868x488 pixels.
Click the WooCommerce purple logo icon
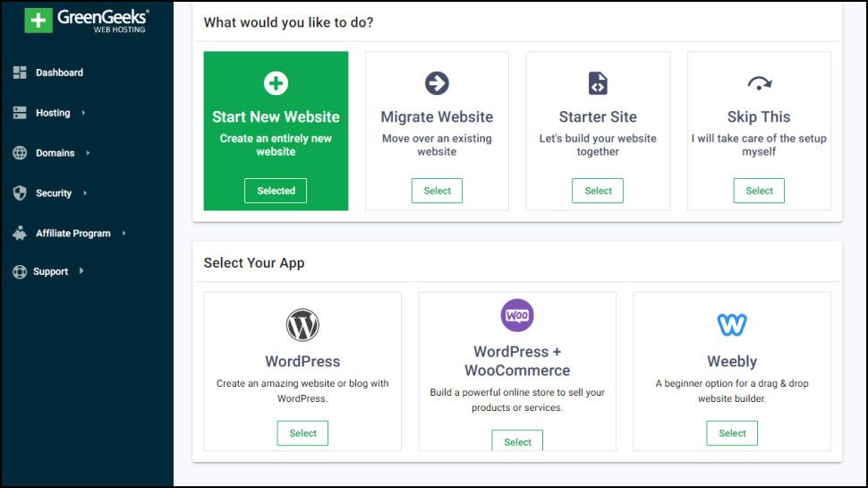(x=517, y=315)
